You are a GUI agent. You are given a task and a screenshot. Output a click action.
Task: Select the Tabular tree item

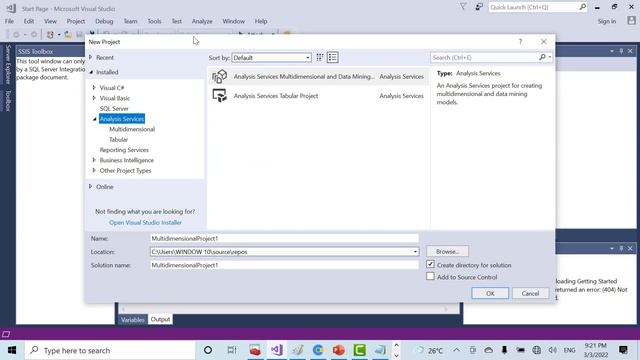click(118, 139)
